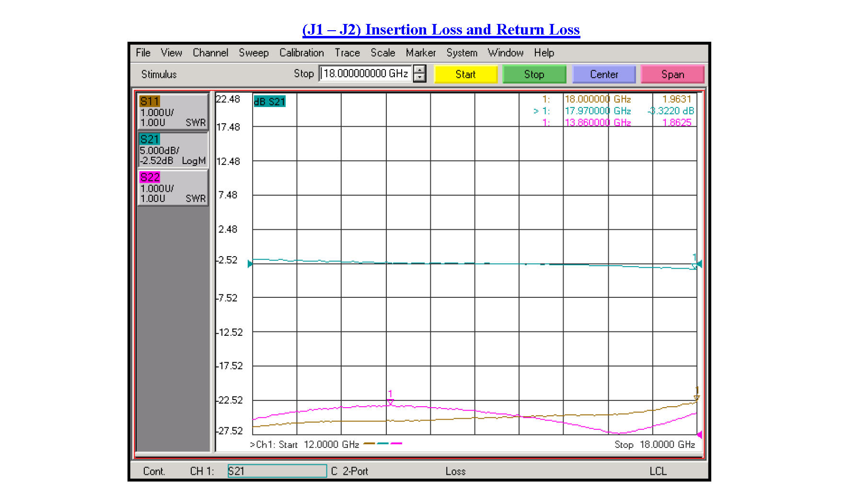Click the S21 channel indicator in status bar
Viewport: 868px width, 494px height.
coord(277,471)
